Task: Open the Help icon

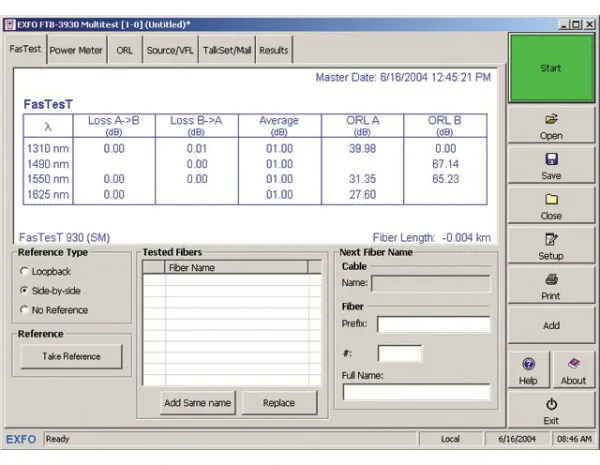Action: point(528,370)
